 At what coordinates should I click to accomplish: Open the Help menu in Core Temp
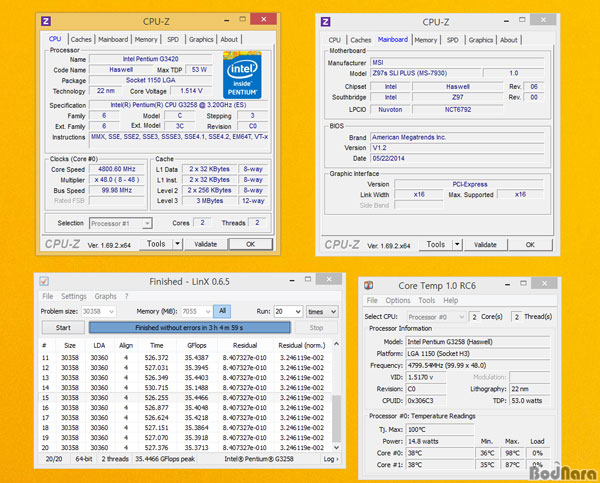[451, 300]
